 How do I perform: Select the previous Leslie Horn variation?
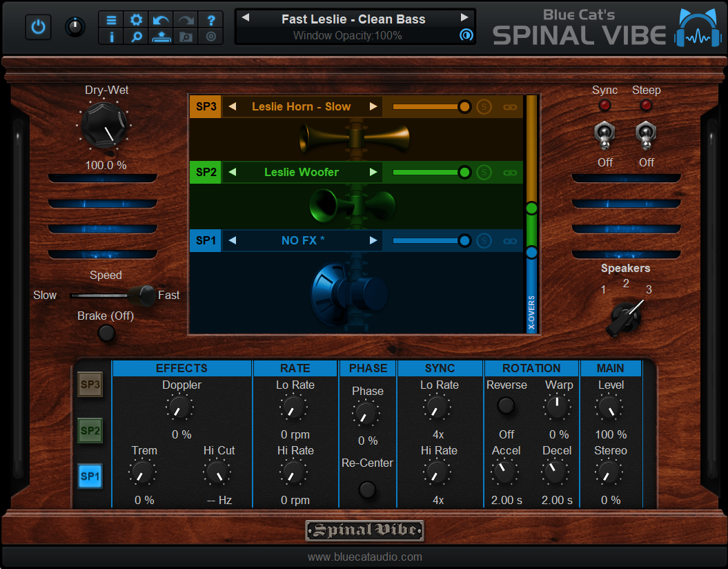232,106
